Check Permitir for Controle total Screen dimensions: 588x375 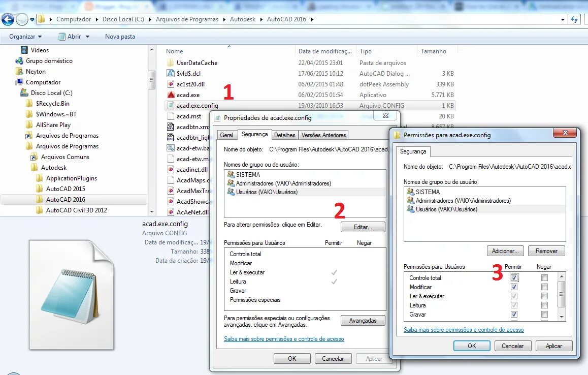(x=514, y=278)
